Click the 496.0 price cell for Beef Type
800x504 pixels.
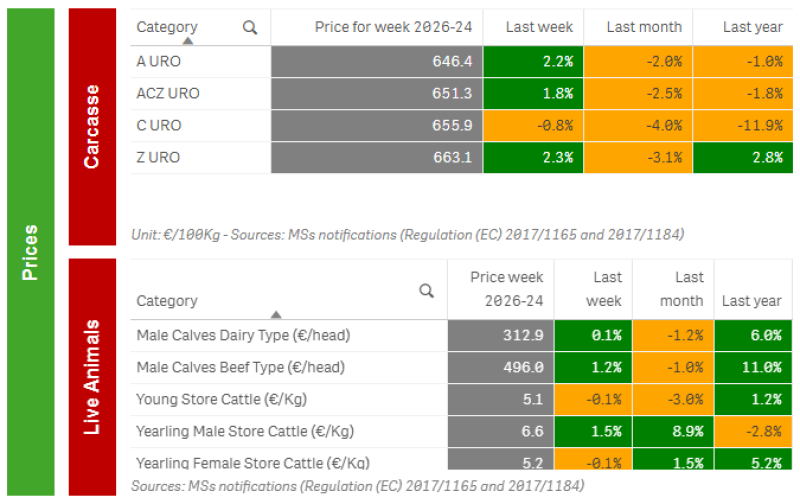(501, 367)
